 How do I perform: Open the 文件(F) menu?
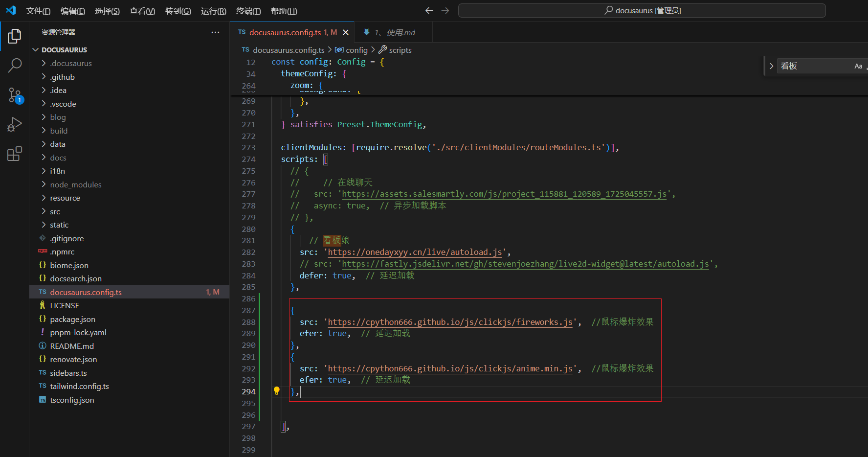coord(38,11)
